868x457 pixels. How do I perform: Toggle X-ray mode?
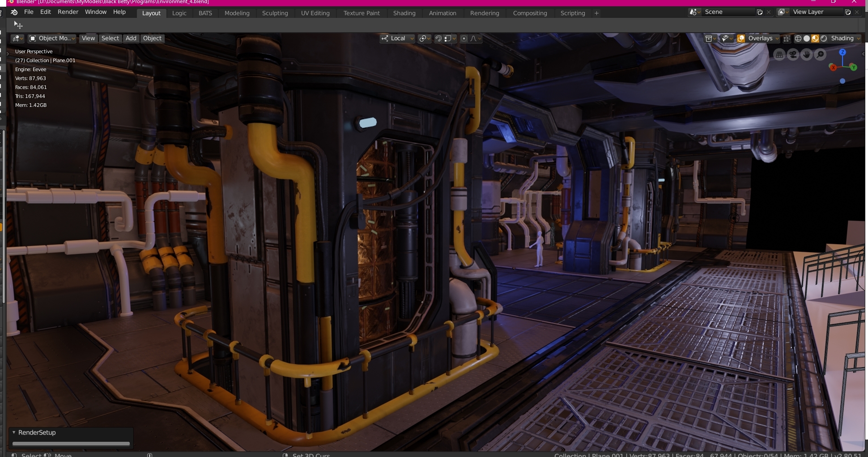787,38
